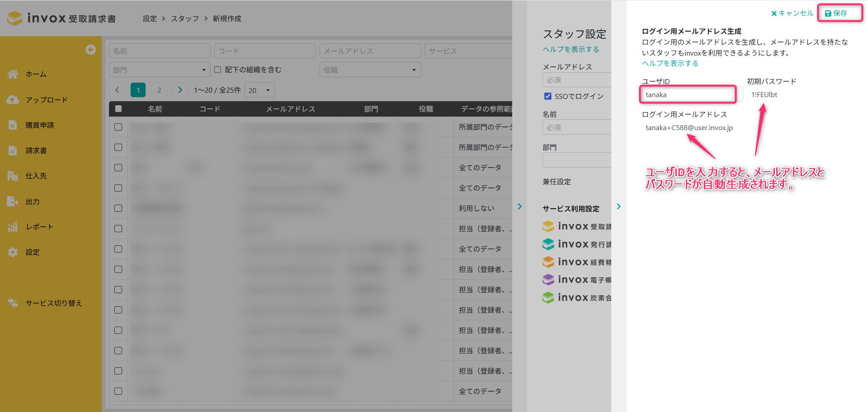Click the invox logo icon
This screenshot has width=868, height=412.
click(14, 18)
